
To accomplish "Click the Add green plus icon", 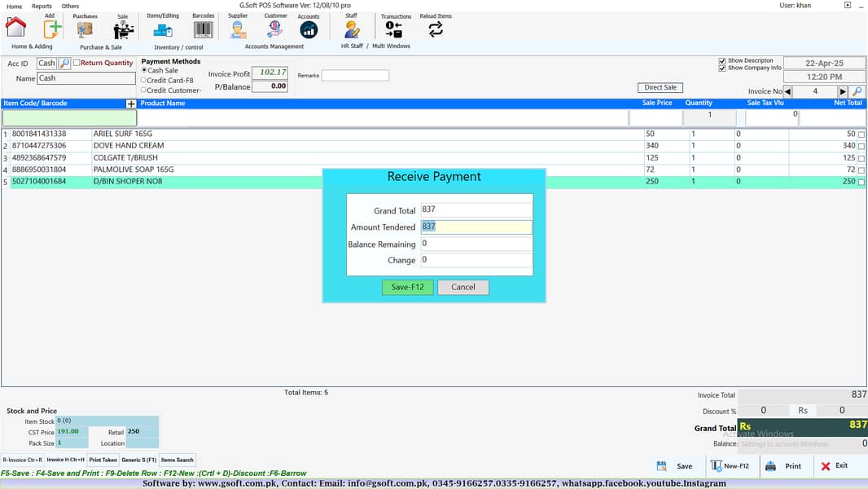I will (53, 29).
